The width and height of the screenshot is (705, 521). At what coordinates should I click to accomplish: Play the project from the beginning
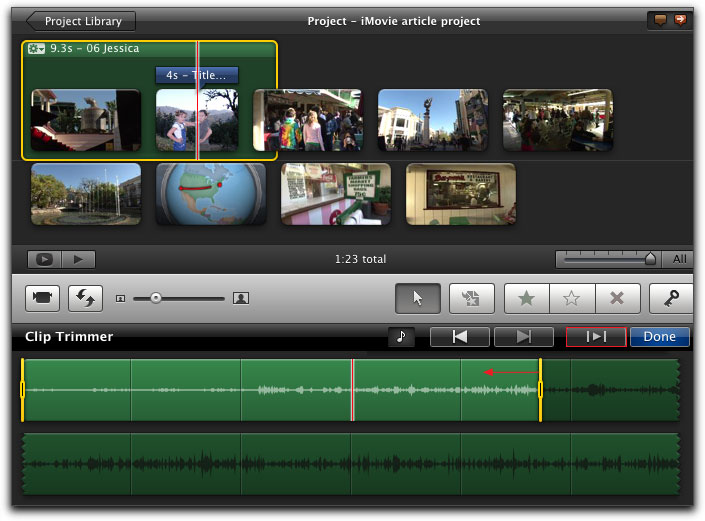78,259
